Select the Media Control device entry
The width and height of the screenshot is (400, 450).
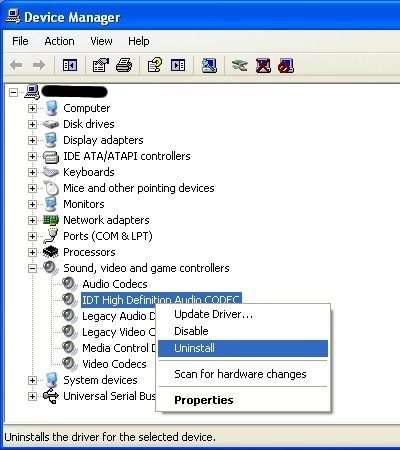[119, 348]
